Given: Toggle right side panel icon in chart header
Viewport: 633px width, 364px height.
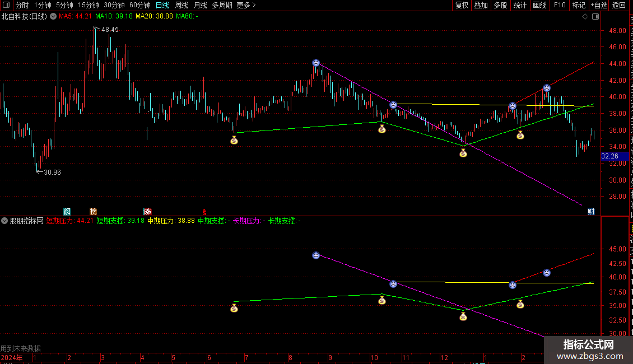Looking at the screenshot, I should [x=595, y=17].
